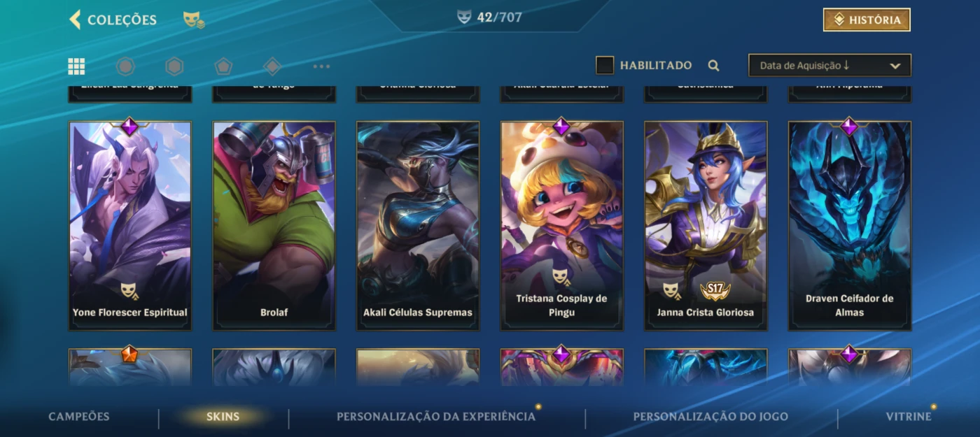This screenshot has width=980, height=437.
Task: Open the masks stack icon beside Coleções
Action: [x=194, y=20]
